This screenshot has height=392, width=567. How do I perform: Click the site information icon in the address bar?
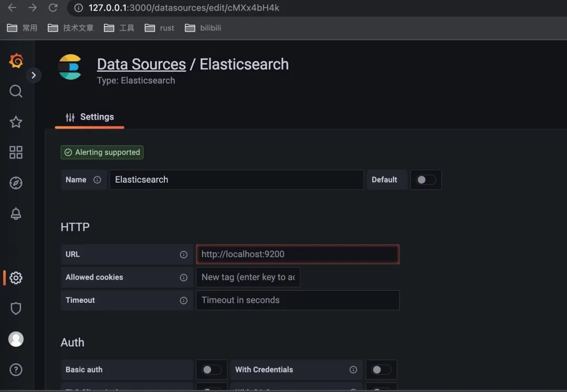click(78, 7)
